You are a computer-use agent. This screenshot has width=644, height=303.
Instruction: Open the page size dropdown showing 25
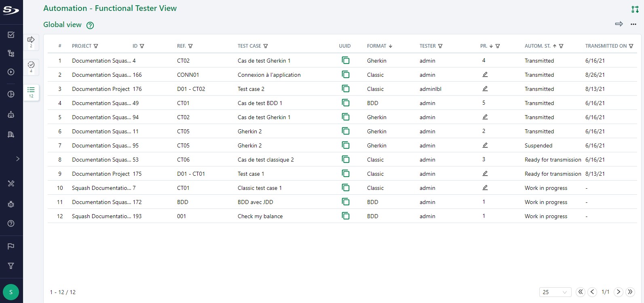click(555, 292)
